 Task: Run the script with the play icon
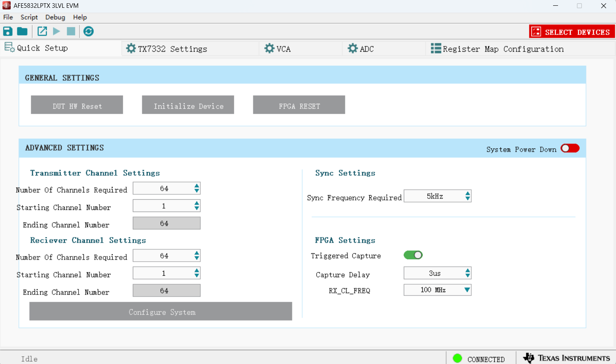click(57, 31)
